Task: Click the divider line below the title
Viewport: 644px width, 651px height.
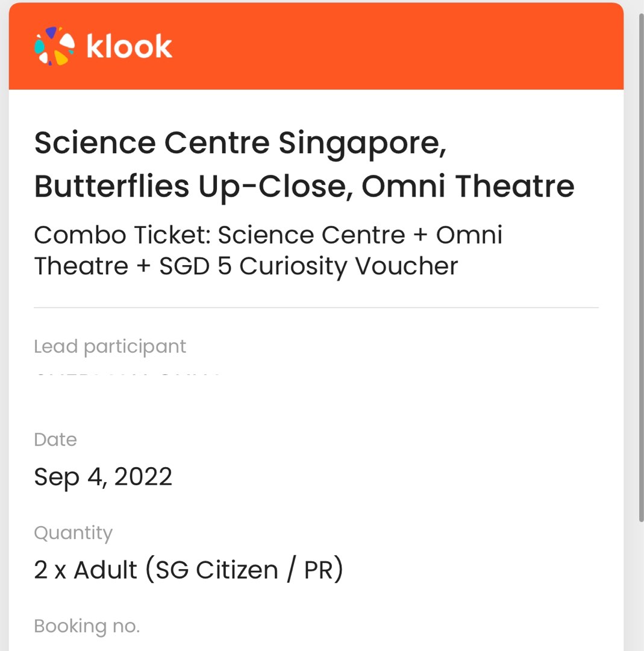Action: [x=316, y=307]
